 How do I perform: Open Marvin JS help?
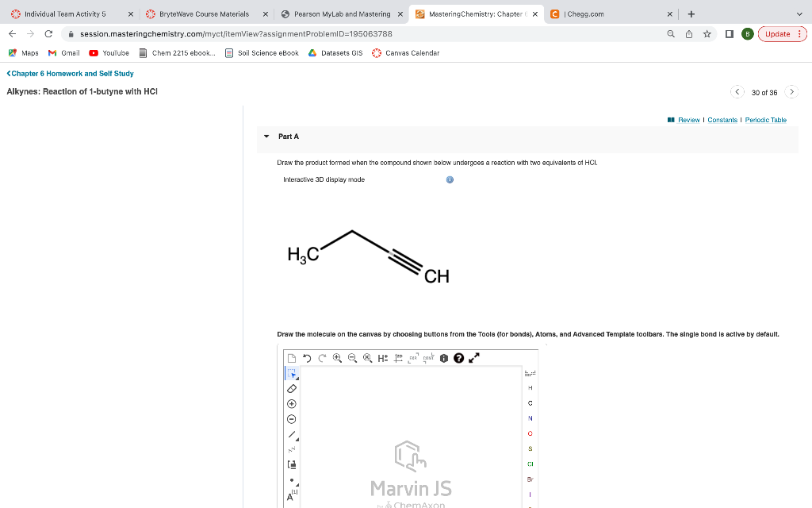[x=458, y=358]
